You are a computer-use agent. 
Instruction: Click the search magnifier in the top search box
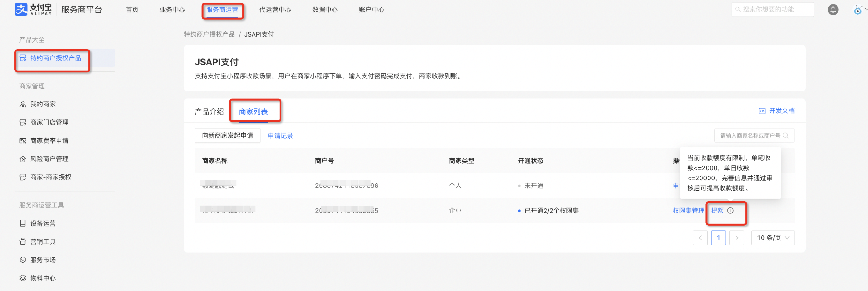pyautogui.click(x=738, y=10)
